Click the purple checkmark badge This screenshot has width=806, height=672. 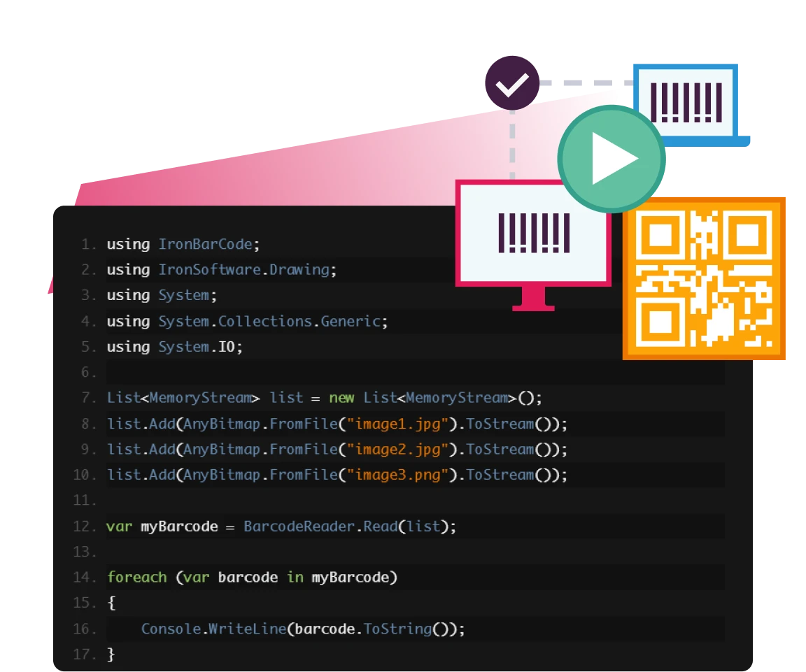(512, 83)
